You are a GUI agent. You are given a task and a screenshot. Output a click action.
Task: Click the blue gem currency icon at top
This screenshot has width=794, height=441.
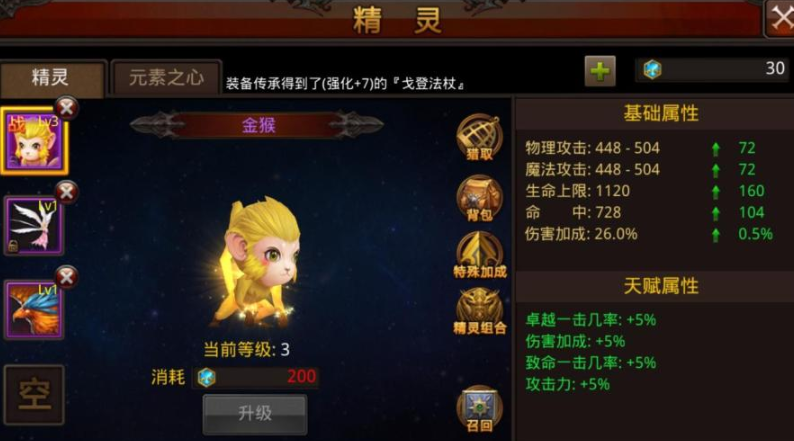(x=652, y=69)
